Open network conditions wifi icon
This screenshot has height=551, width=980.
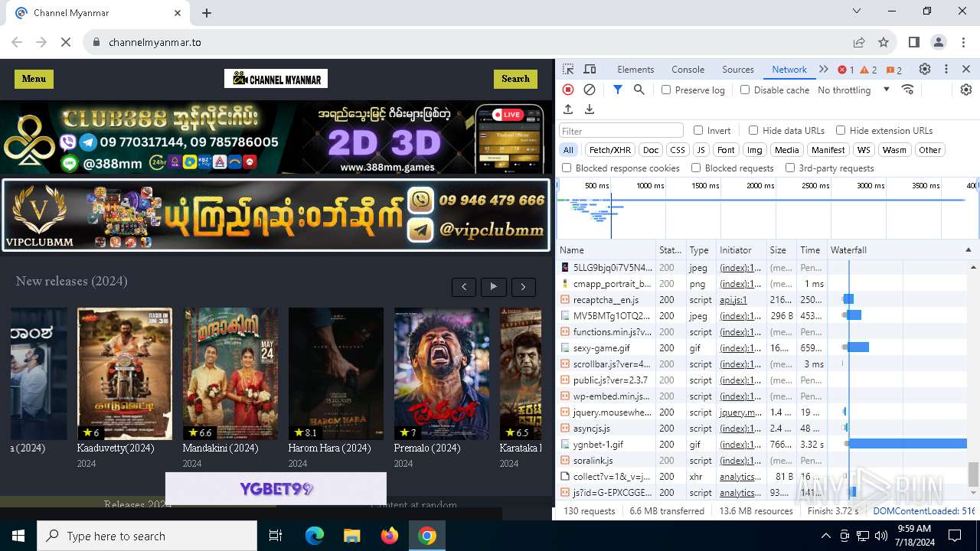click(x=908, y=90)
